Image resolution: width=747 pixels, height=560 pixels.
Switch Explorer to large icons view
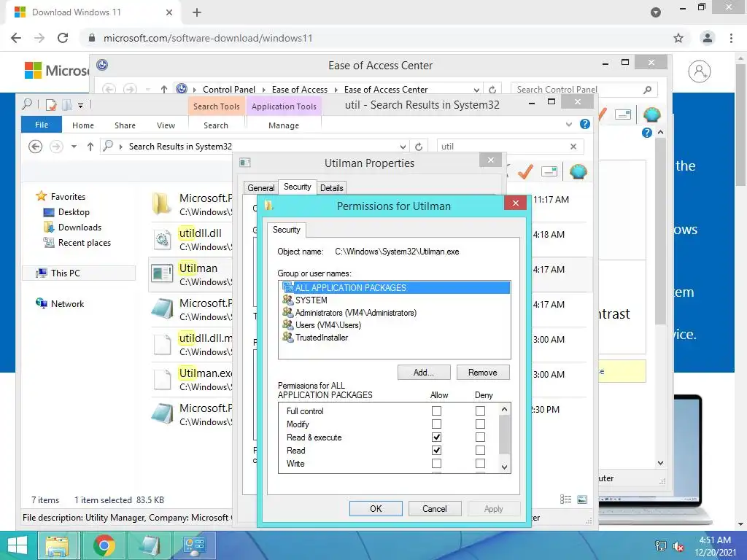click(x=582, y=499)
